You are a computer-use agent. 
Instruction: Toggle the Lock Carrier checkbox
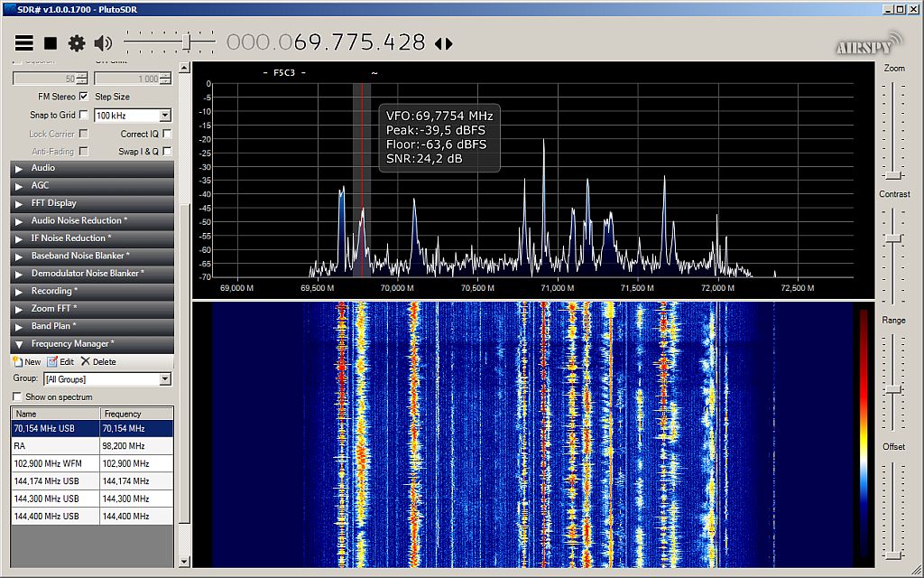click(84, 134)
